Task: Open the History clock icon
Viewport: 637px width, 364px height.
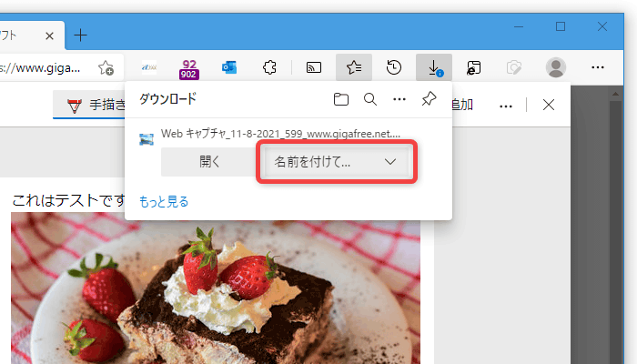Action: click(394, 67)
